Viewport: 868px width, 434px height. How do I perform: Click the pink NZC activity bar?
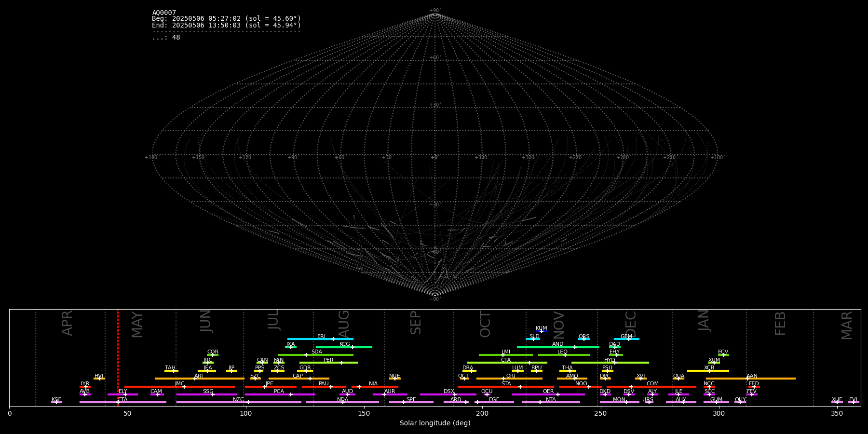tap(239, 402)
